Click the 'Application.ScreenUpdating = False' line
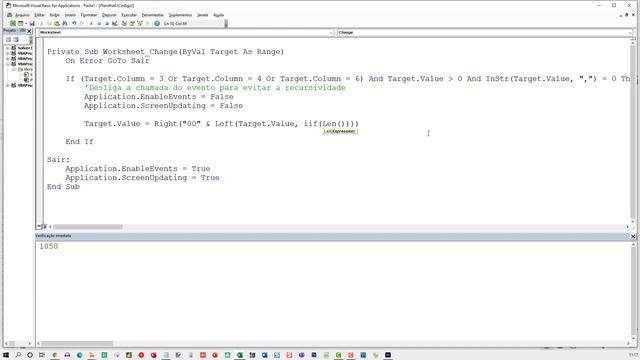 [163, 106]
